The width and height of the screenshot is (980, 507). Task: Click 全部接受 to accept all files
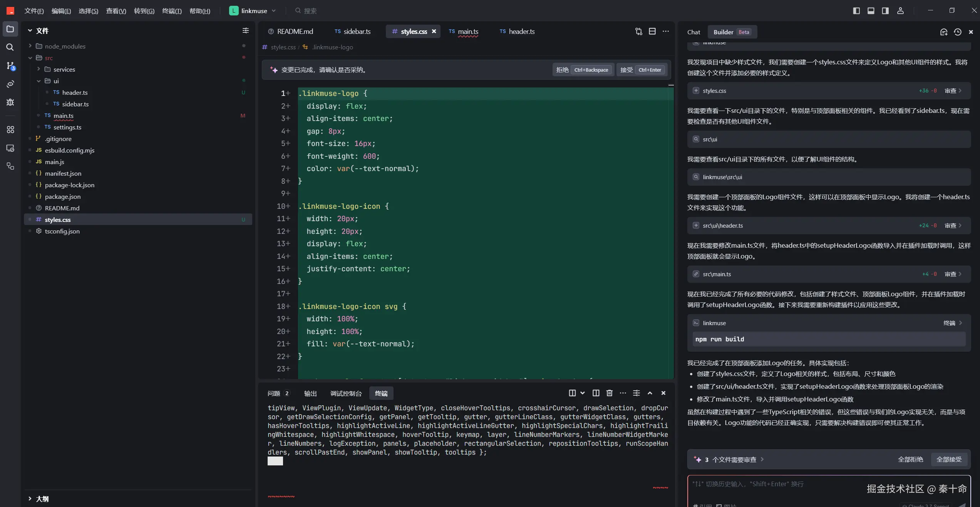coord(949,459)
